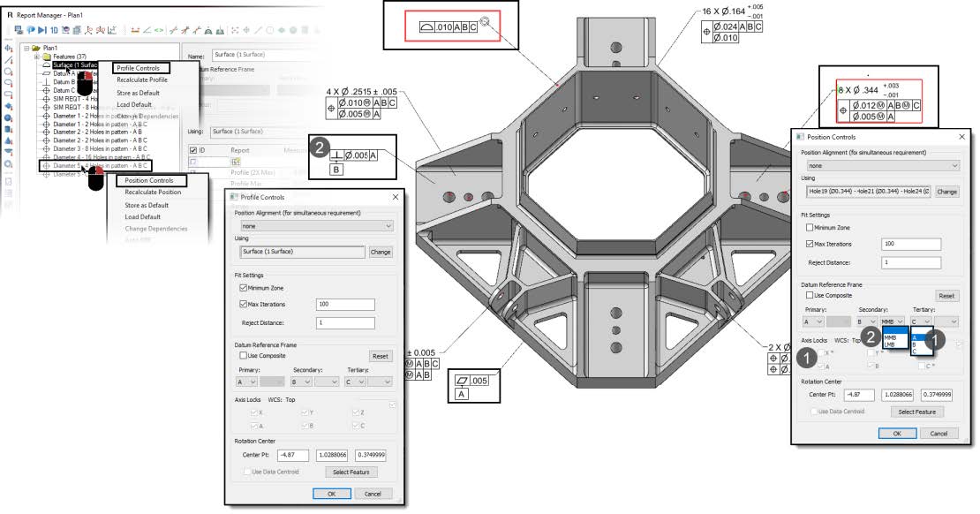Click Reject Distance field in Profile Controls
980x514 pixels.
click(x=344, y=323)
